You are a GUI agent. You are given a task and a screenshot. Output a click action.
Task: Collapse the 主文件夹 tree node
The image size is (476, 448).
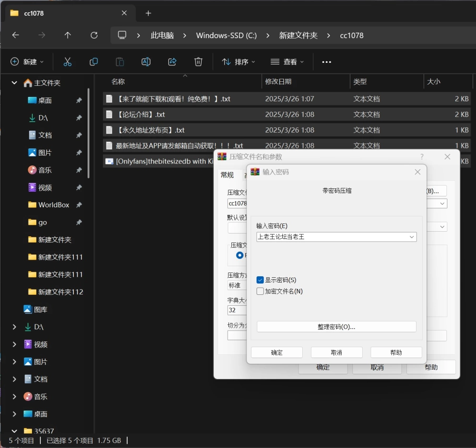click(x=14, y=82)
